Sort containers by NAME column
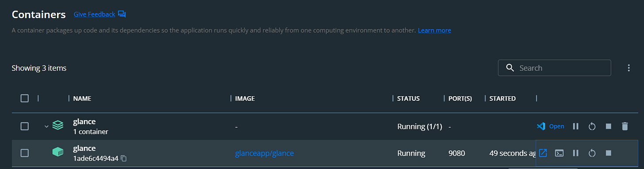The width and height of the screenshot is (644, 169). 82,98
